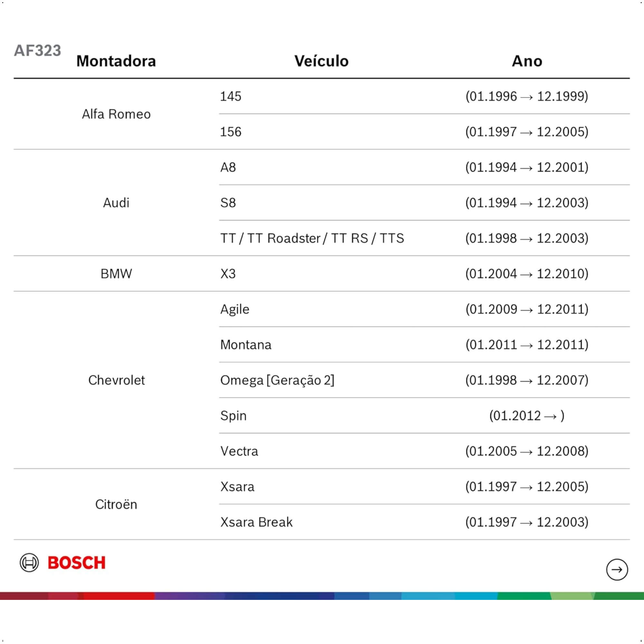Image resolution: width=644 pixels, height=644 pixels.
Task: Select year range 01.1998 → 12.2007
Action: point(527,380)
